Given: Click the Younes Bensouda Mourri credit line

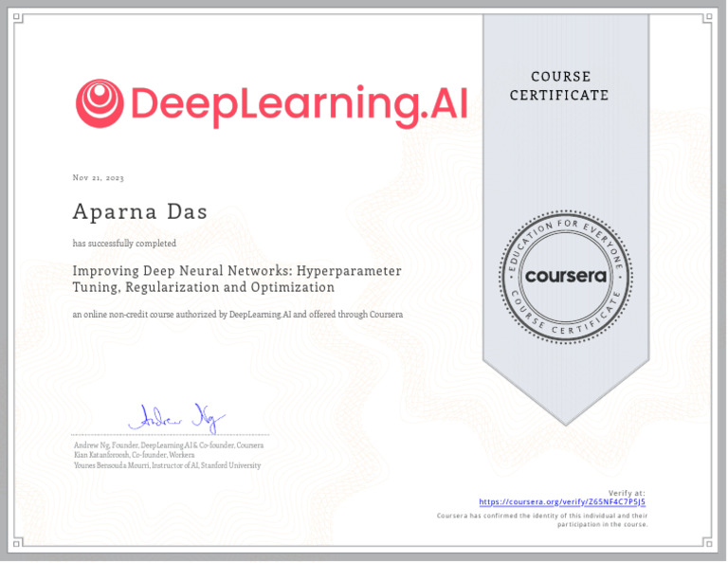Looking at the screenshot, I should [168, 465].
